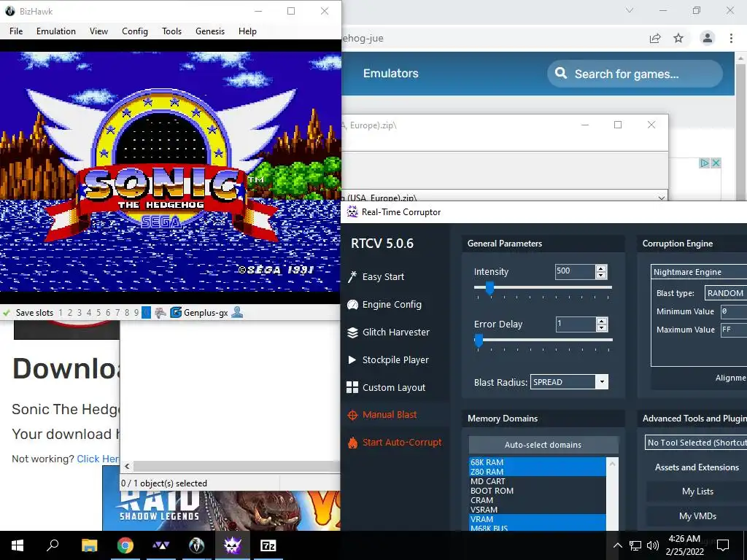Toggle CRAM memory domain
Image resolution: width=747 pixels, height=560 pixels.
click(538, 500)
